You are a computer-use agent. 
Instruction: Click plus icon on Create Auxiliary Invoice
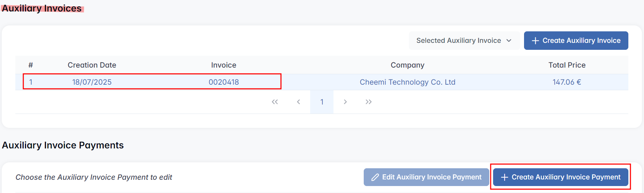pos(536,41)
